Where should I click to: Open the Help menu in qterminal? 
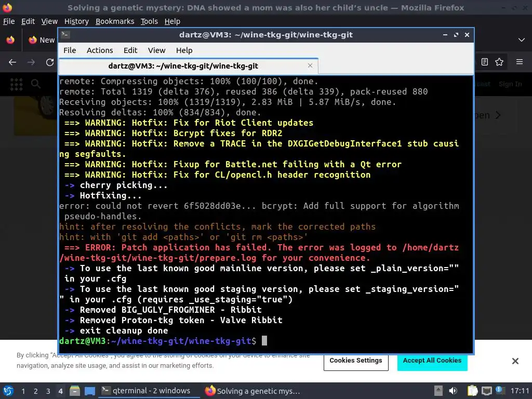184,50
